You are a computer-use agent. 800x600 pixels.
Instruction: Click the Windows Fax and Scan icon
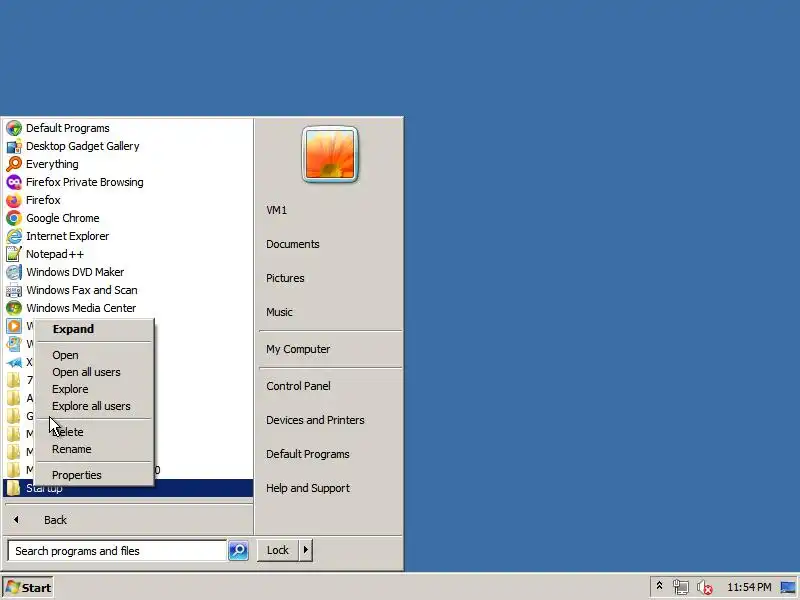14,290
